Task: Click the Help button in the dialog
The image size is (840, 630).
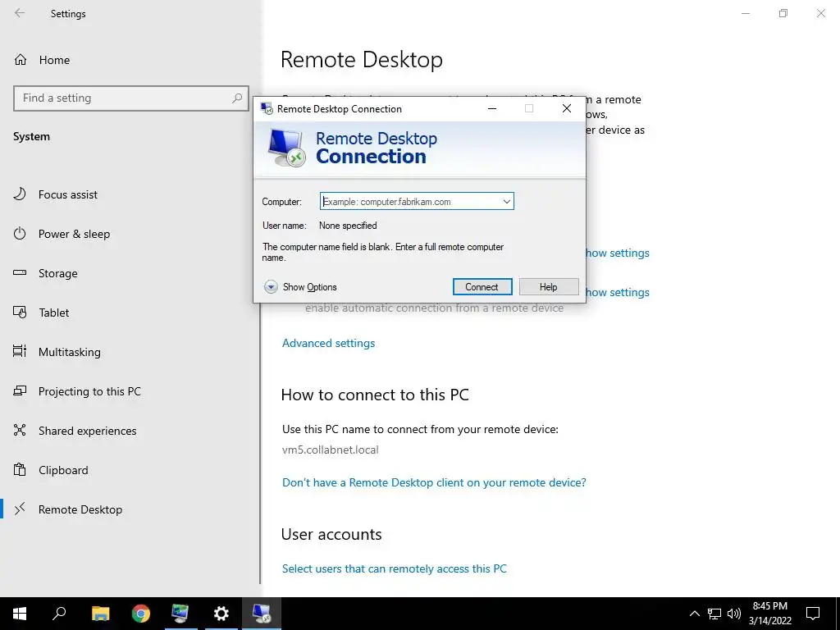Action: (x=549, y=286)
